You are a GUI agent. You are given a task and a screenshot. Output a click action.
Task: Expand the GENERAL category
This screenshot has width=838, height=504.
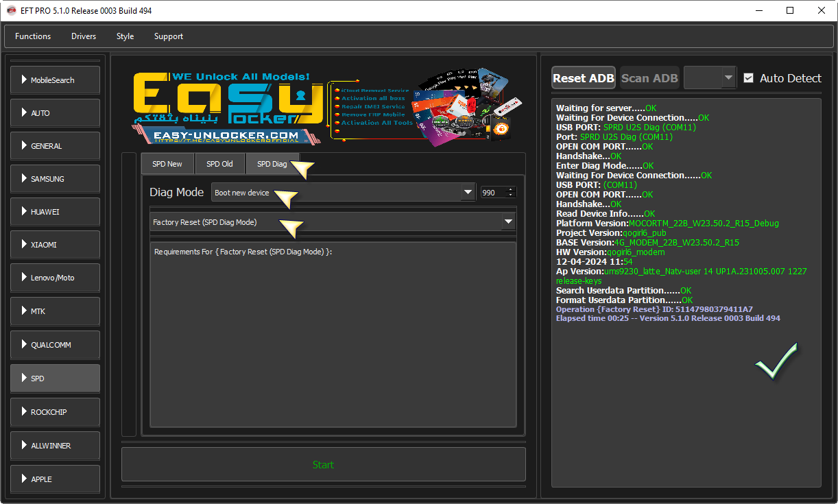pyautogui.click(x=55, y=146)
